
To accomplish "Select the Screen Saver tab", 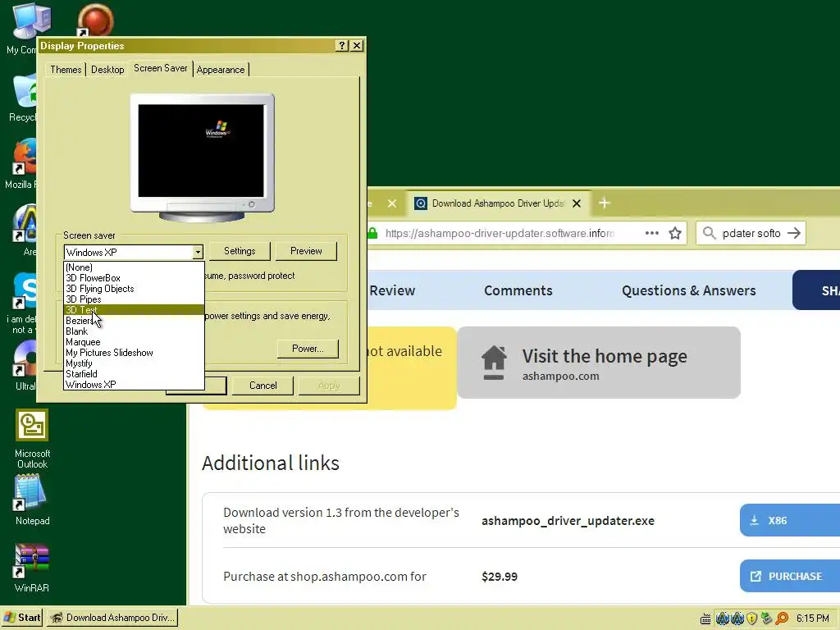I will (x=160, y=68).
